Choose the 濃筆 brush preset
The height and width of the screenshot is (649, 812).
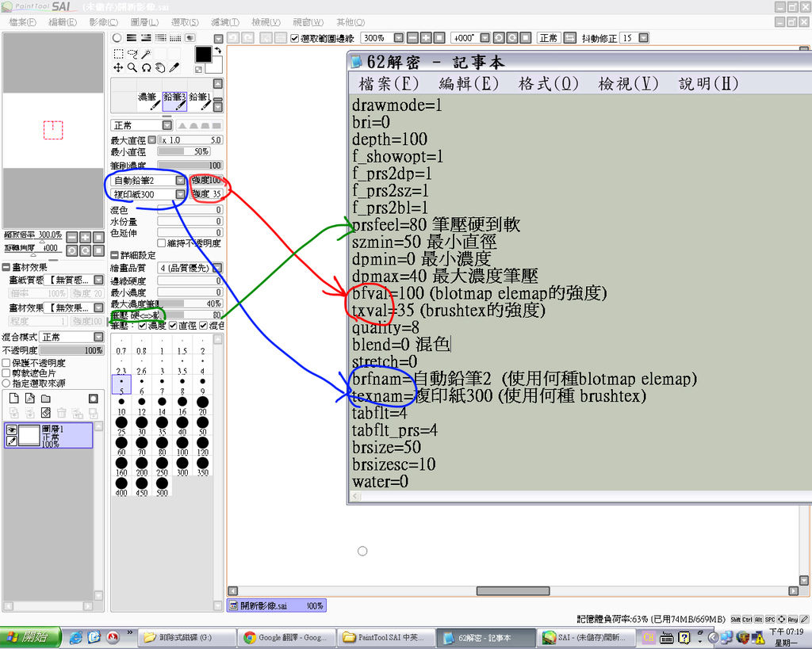(149, 101)
